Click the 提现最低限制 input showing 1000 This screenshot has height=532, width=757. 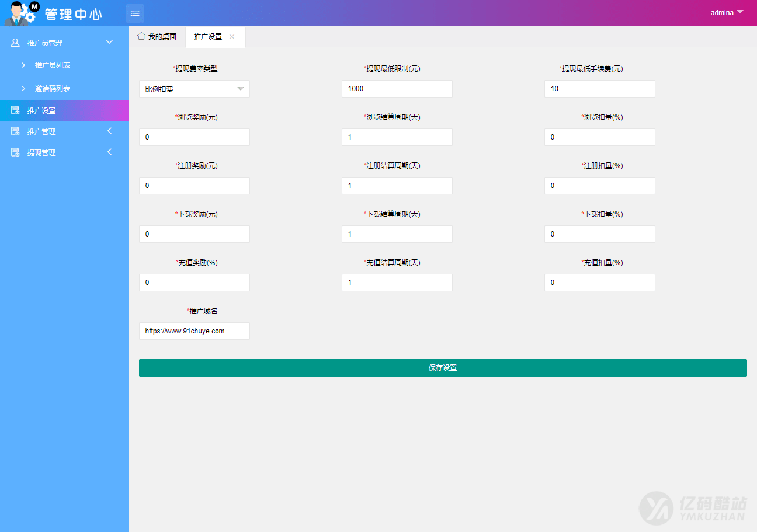click(397, 89)
